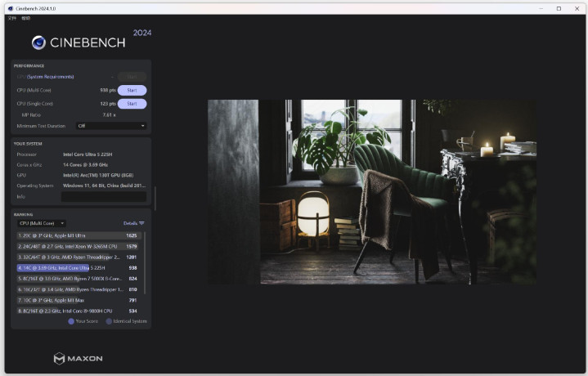Viewport: 588px width, 376px height.
Task: Select the highlighted Intel Core Ultra 5 225H entry
Action: coord(78,267)
